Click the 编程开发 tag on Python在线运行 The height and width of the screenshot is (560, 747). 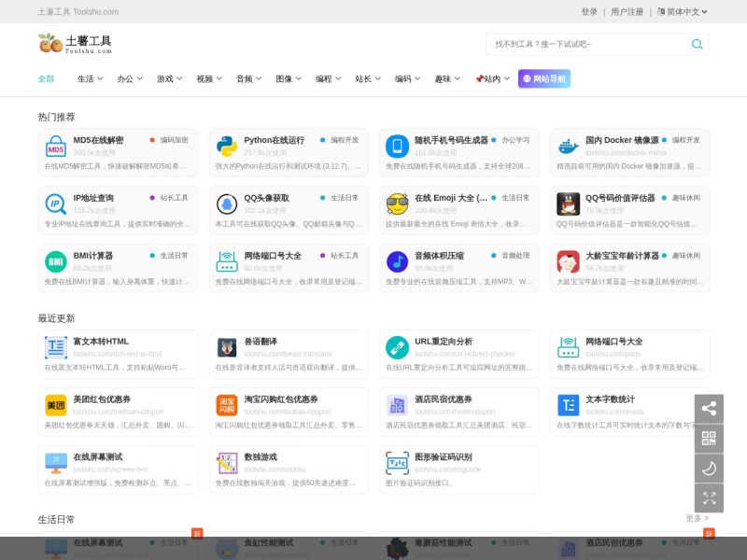click(x=345, y=140)
